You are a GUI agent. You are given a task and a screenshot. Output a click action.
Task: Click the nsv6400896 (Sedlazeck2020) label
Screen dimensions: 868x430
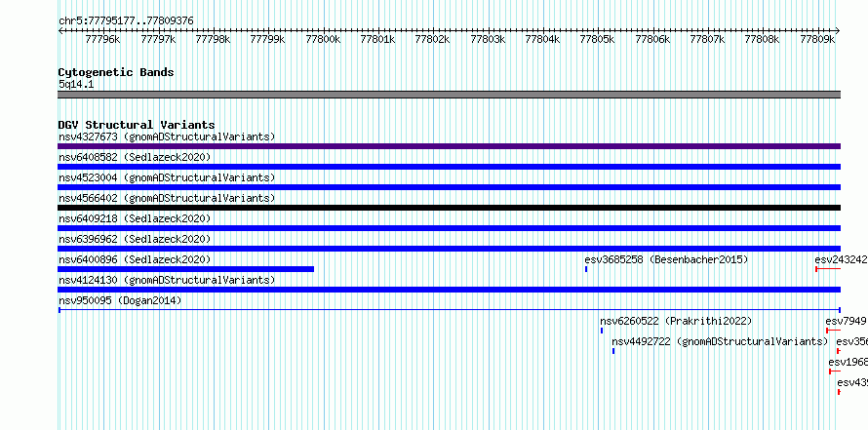(135, 259)
